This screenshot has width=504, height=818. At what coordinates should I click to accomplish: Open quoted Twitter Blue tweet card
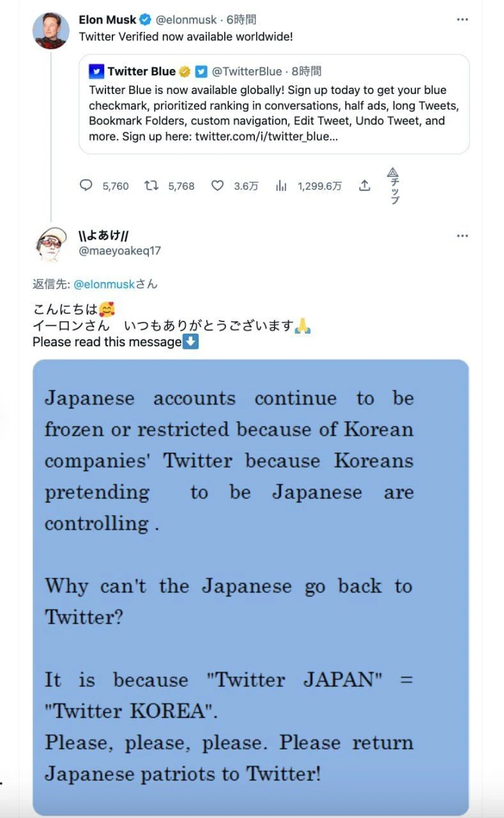point(274,104)
